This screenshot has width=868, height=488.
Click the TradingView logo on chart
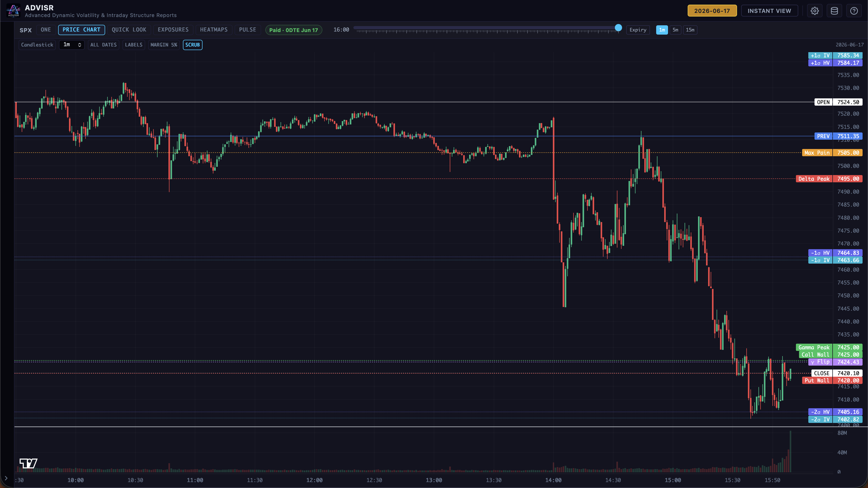[28, 463]
